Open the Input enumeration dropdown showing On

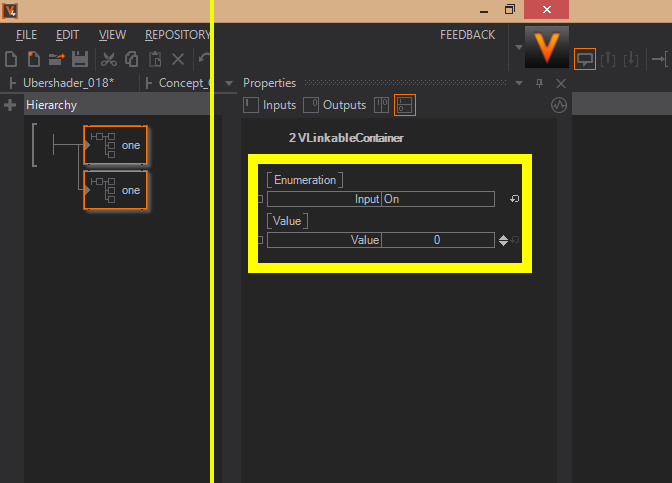click(437, 199)
